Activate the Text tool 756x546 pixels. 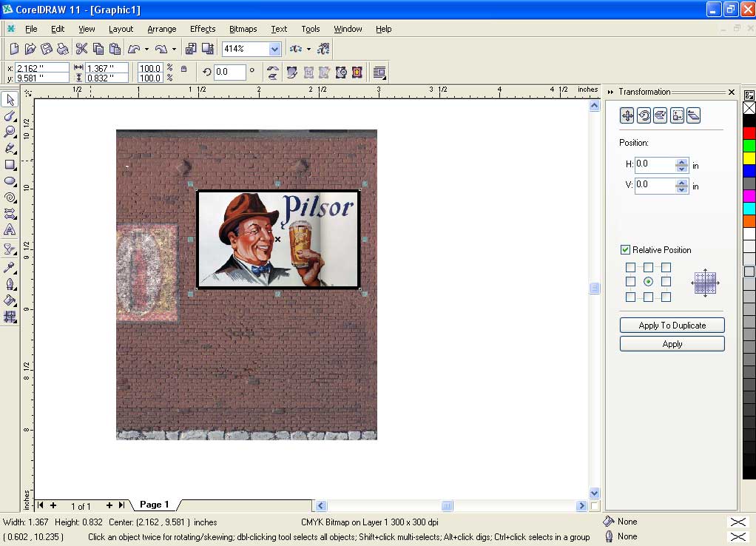[x=10, y=230]
